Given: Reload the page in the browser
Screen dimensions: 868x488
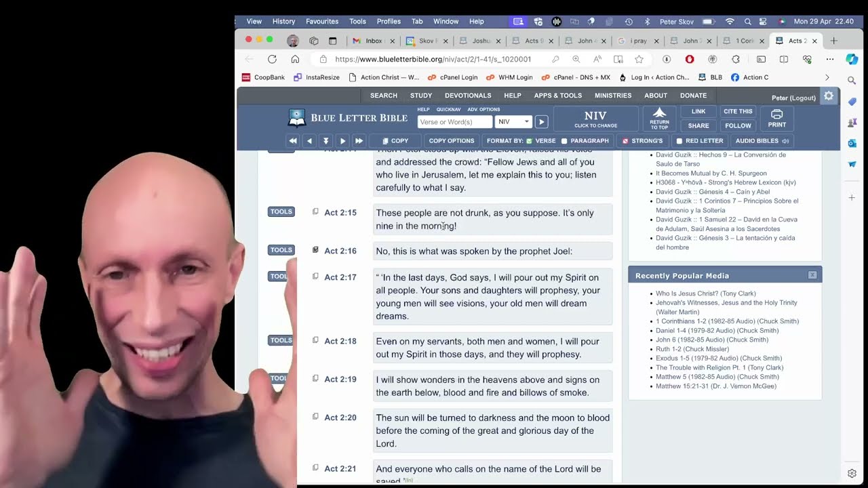Looking at the screenshot, I should click(x=272, y=59).
